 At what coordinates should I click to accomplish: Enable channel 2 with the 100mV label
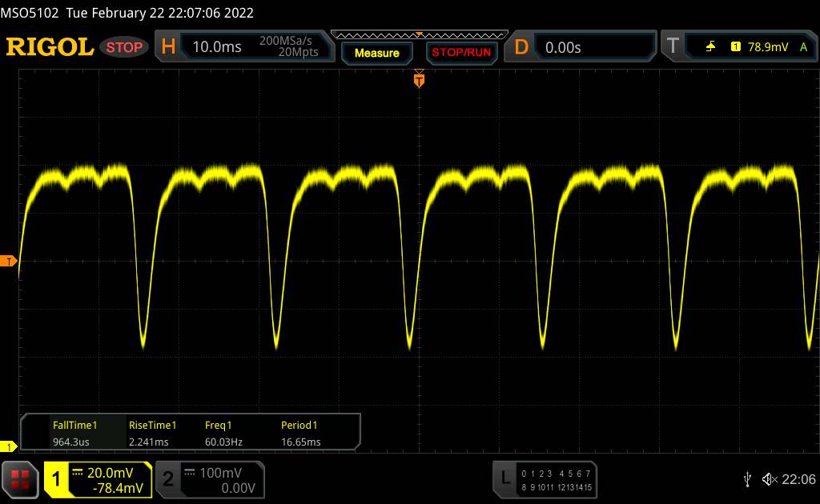coord(207,478)
